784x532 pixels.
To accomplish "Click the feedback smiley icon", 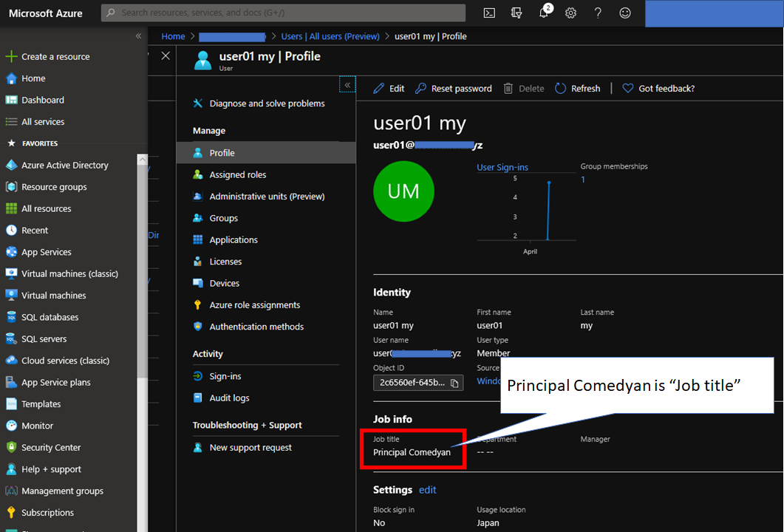I will 625,13.
